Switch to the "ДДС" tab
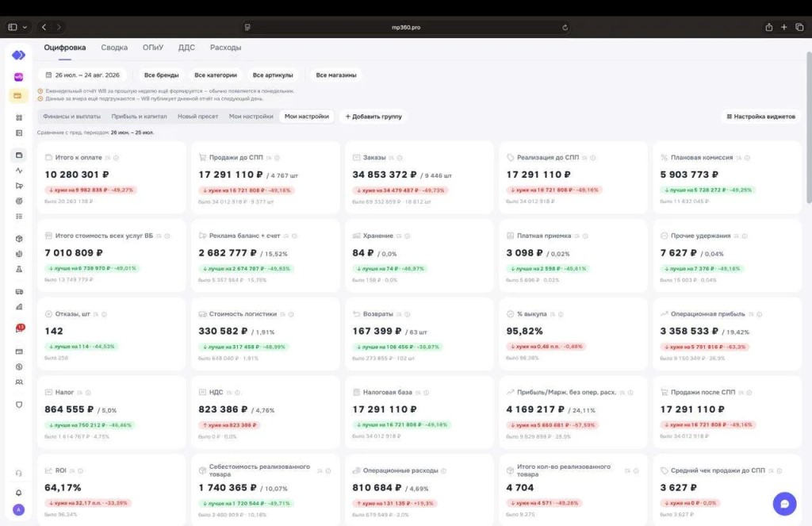812x526 pixels. point(186,47)
